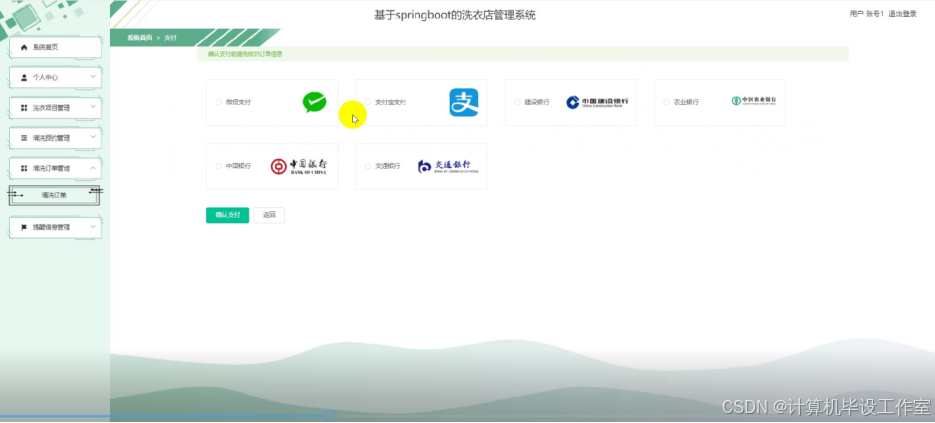Click the 个人中心 menu label
The width and height of the screenshot is (935, 423).
point(45,78)
